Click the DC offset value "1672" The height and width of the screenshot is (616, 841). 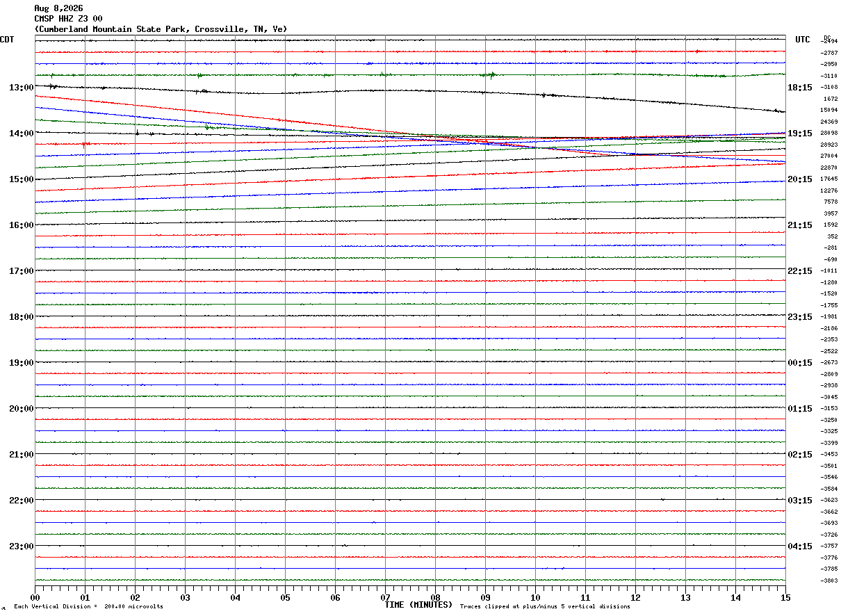tap(831, 99)
